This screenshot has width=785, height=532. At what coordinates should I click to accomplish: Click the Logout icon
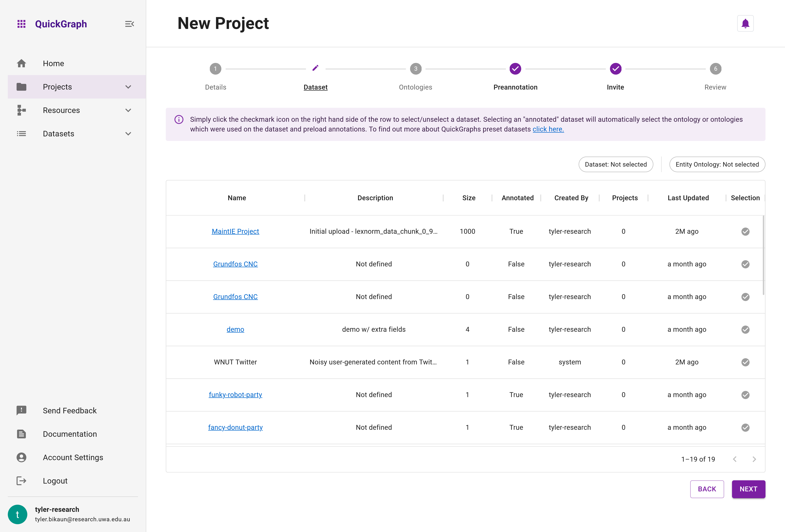tap(21, 481)
